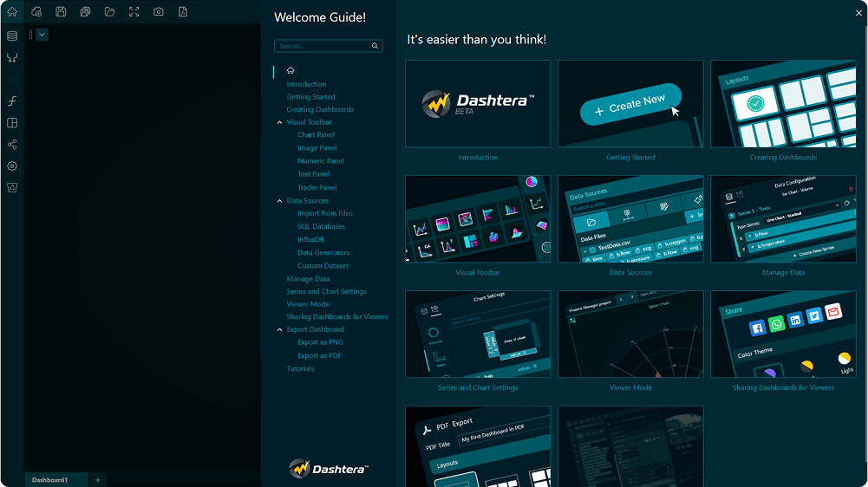The image size is (868, 487).
Task: Open Export as PNG topic
Action: [320, 342]
